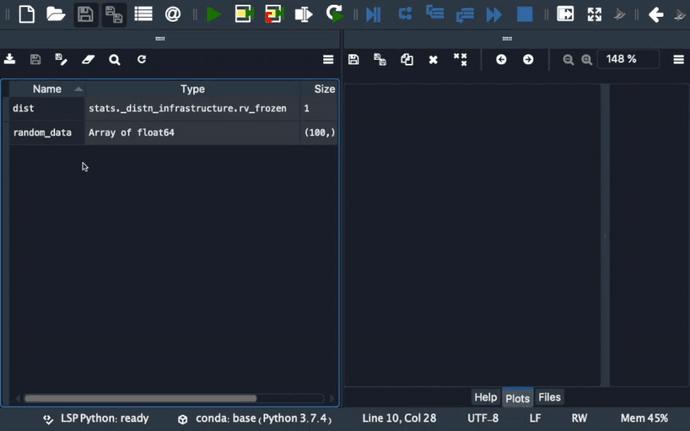Start debugging the file
Image resolution: width=690 pixels, height=431 pixels.
click(x=373, y=14)
